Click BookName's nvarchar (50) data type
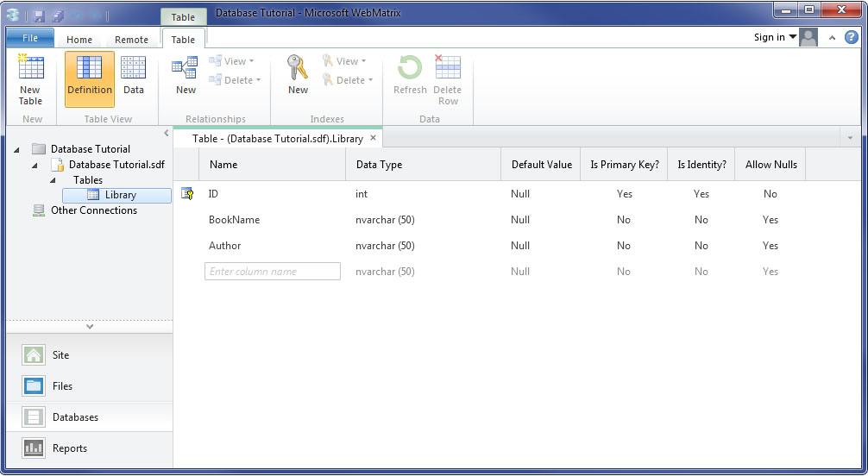 386,220
